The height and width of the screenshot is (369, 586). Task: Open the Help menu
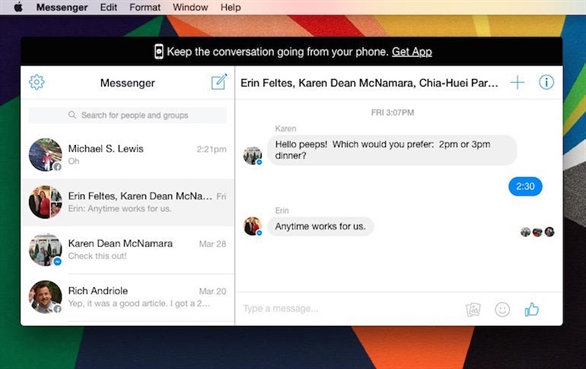click(230, 7)
